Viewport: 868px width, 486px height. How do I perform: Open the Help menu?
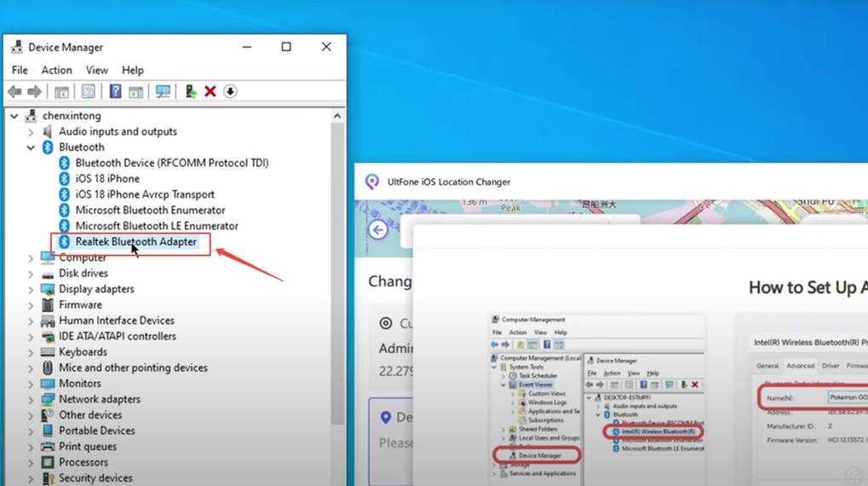(x=133, y=70)
